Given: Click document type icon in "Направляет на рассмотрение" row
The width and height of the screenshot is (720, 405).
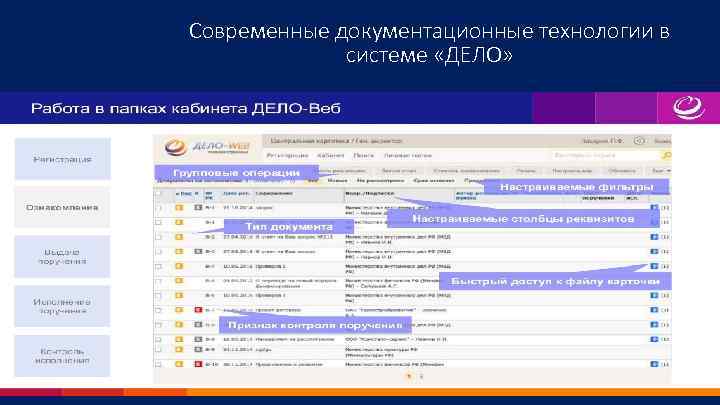Looking at the screenshot, I should pos(179,339).
